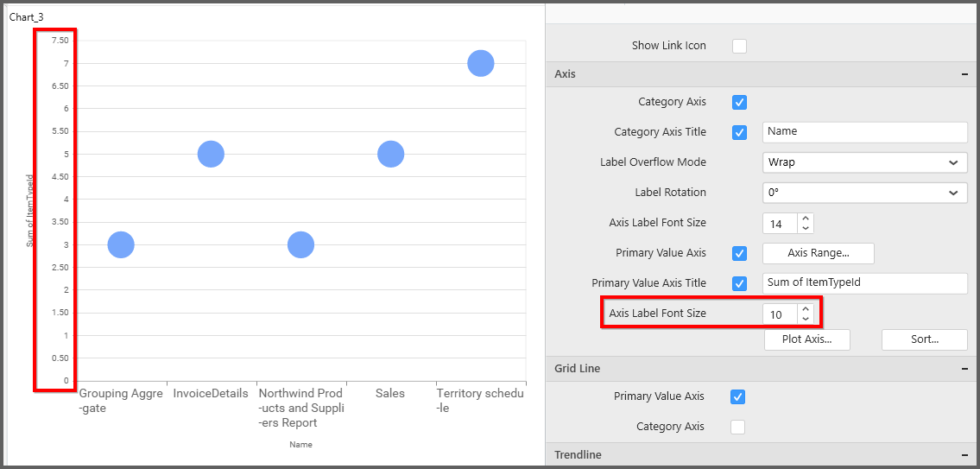Disable Primary Value Axis grid line checkbox
980x469 pixels.
pyautogui.click(x=737, y=396)
